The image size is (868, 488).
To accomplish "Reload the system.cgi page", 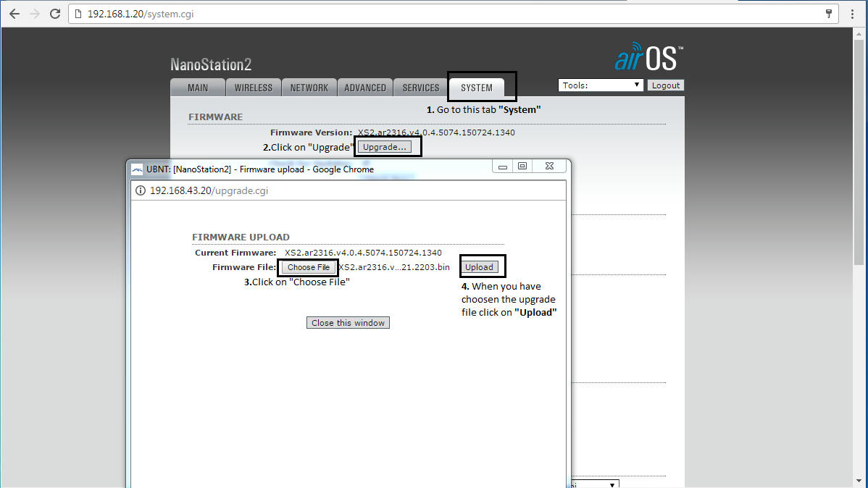I will pyautogui.click(x=55, y=14).
